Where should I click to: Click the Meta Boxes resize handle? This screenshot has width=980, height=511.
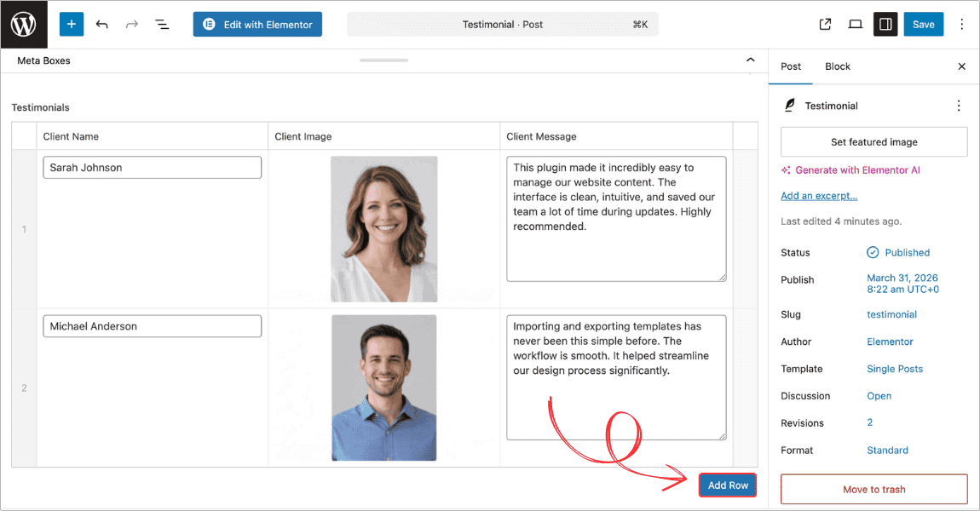point(383,60)
